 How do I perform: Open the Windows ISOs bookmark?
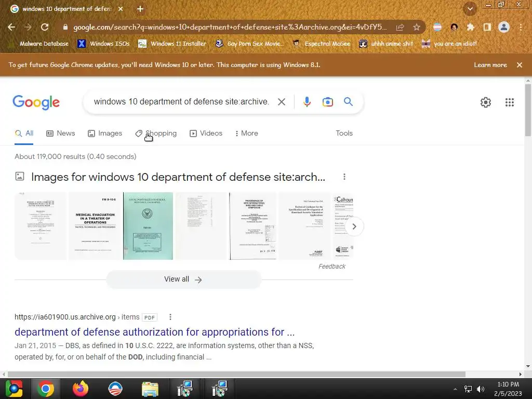coord(103,44)
